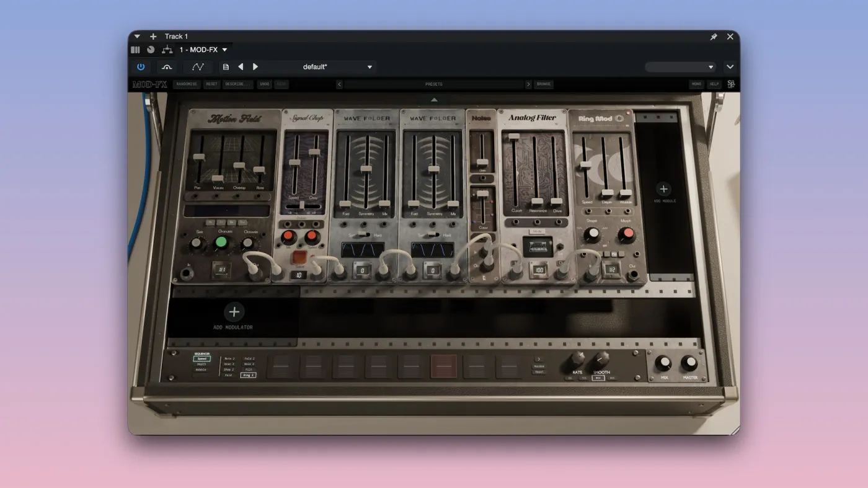
Task: Collapse the rack using the upward arrow
Action: 434,99
